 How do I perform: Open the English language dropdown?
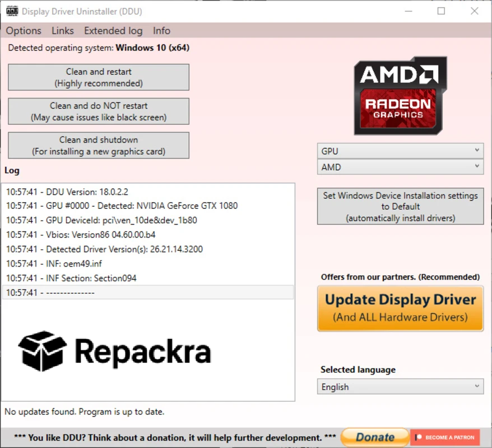(400, 387)
